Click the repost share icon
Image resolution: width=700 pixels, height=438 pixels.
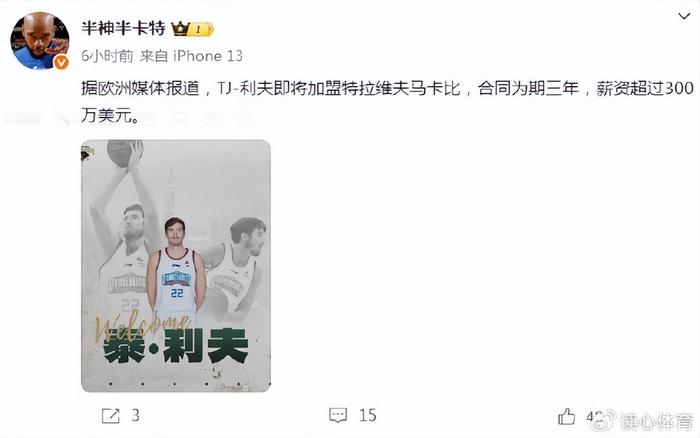(111, 416)
